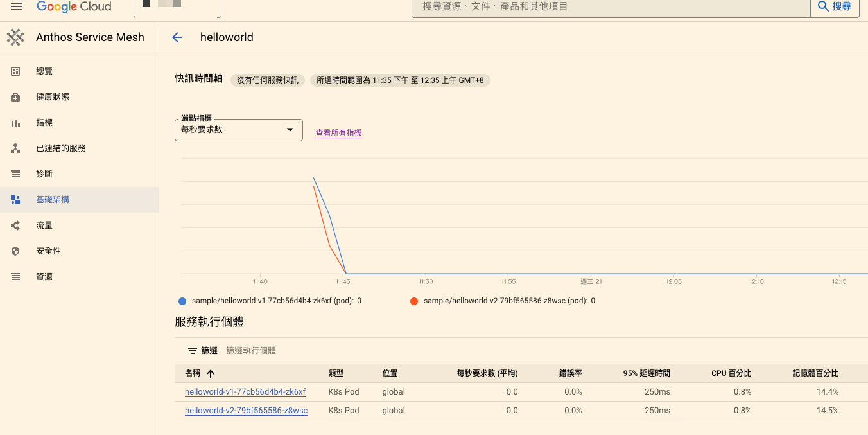This screenshot has width=868, height=435.
Task: Click the Google Cloud logo
Action: [x=74, y=6]
